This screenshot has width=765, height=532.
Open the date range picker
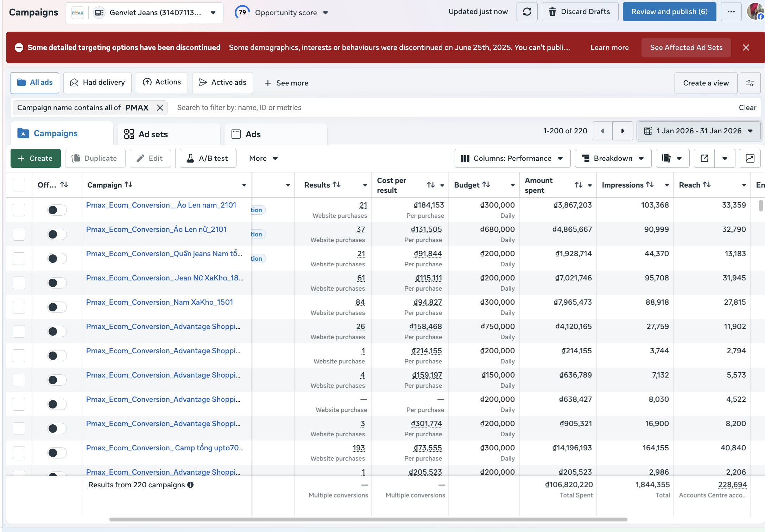[x=699, y=131]
